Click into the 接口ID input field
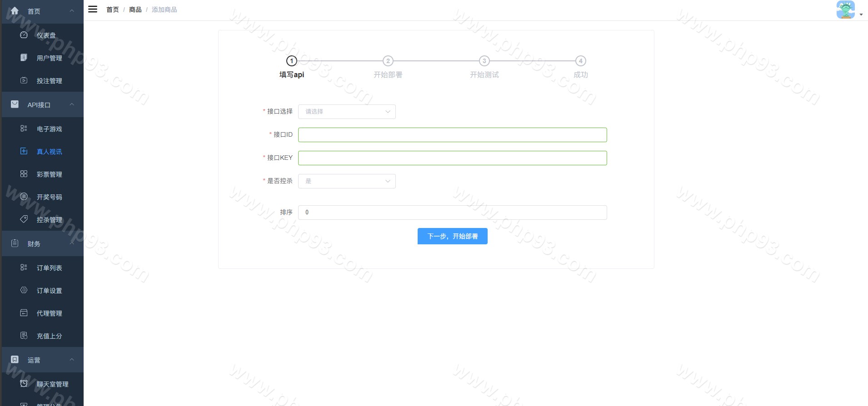Screen dimensions: 868x406 click(452, 135)
